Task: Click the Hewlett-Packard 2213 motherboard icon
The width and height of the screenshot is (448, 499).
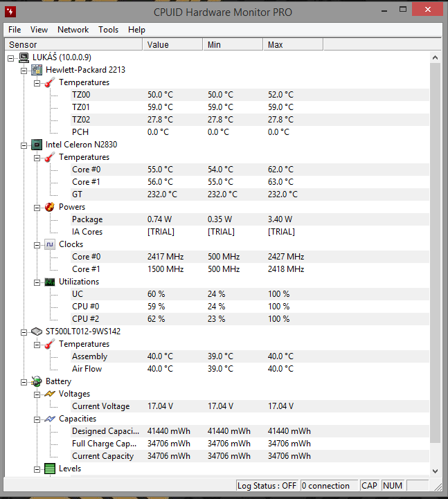Action: click(x=37, y=70)
